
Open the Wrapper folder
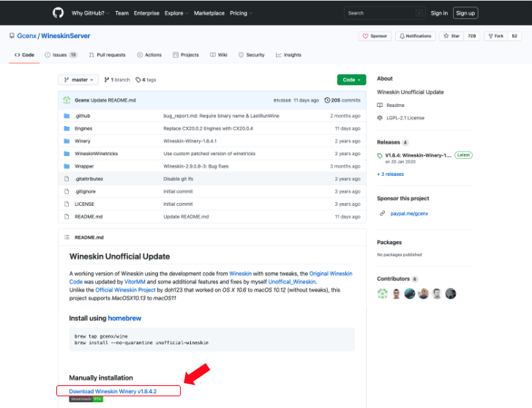coord(84,166)
